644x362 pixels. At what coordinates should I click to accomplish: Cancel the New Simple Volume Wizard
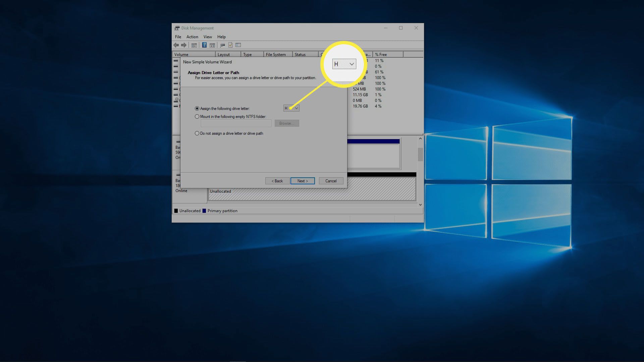coord(331,181)
